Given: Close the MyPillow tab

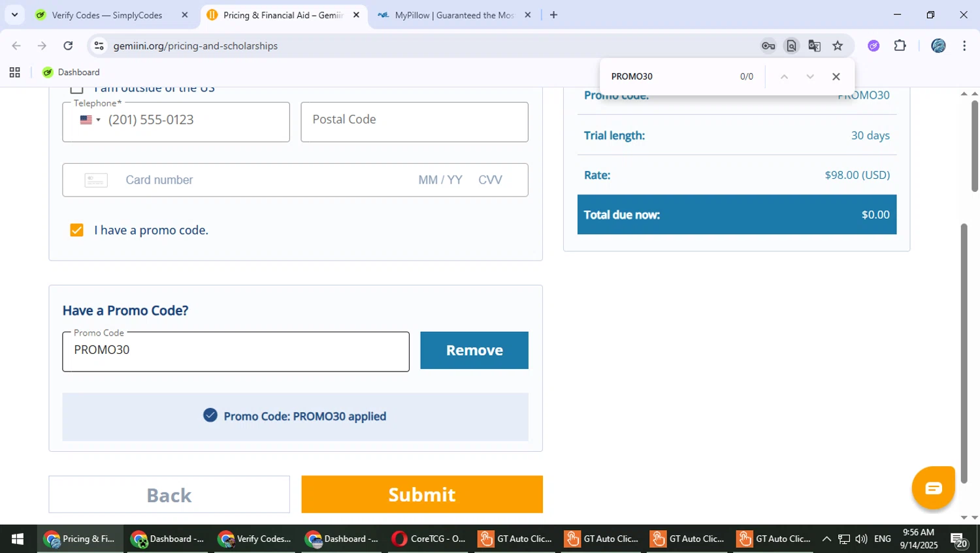Looking at the screenshot, I should tap(528, 15).
